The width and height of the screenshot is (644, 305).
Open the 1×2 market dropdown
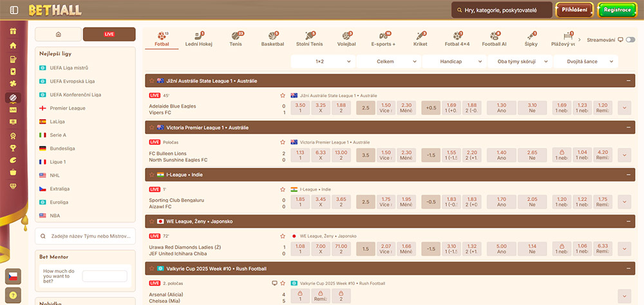click(x=323, y=61)
